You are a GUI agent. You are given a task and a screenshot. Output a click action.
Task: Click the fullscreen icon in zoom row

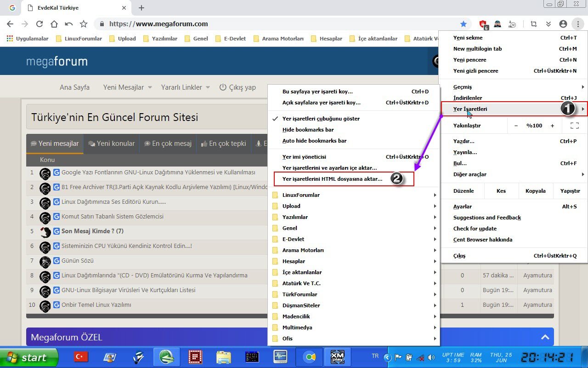574,126
